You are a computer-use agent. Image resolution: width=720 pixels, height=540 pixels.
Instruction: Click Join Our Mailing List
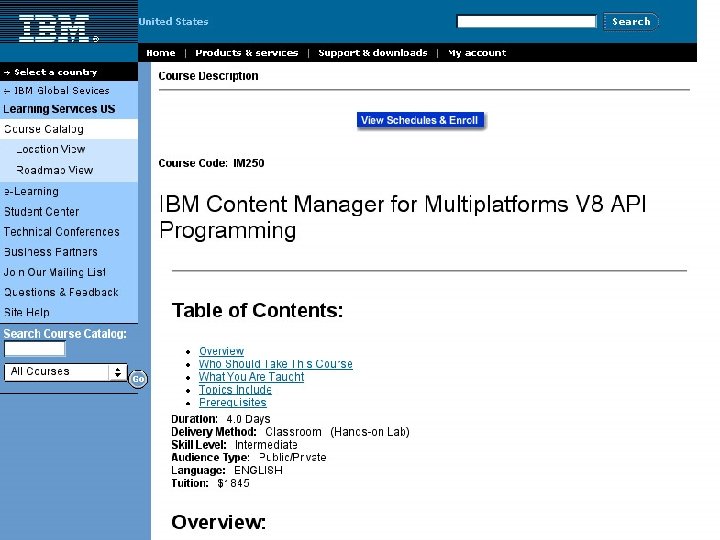click(55, 272)
